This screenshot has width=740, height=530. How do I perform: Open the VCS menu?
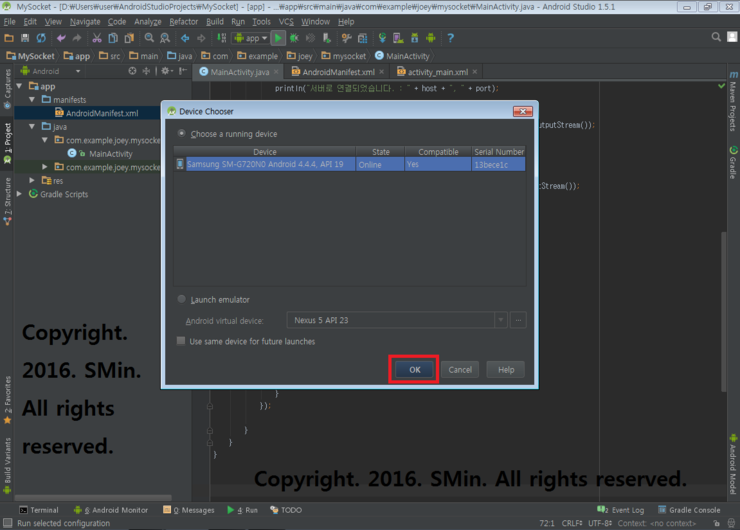click(x=286, y=22)
